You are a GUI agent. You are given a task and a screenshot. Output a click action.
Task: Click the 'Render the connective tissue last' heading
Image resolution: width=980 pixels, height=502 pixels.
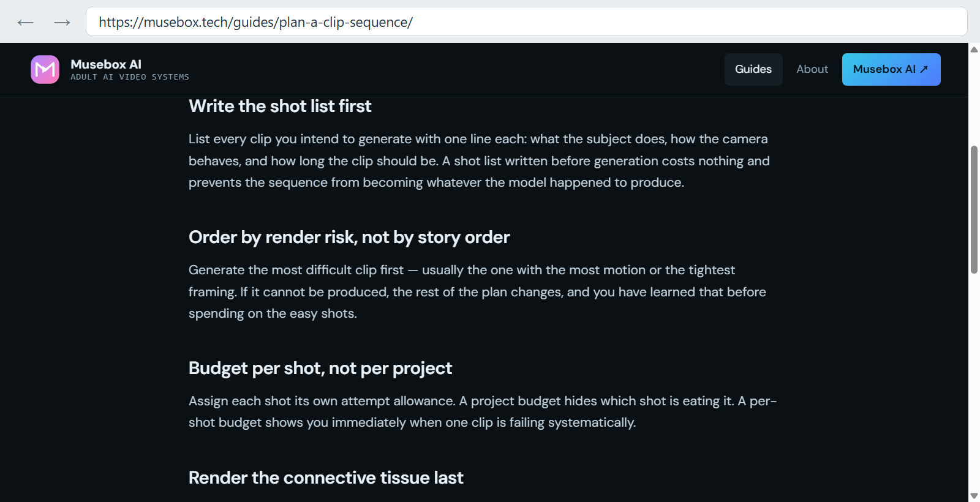[x=326, y=478]
